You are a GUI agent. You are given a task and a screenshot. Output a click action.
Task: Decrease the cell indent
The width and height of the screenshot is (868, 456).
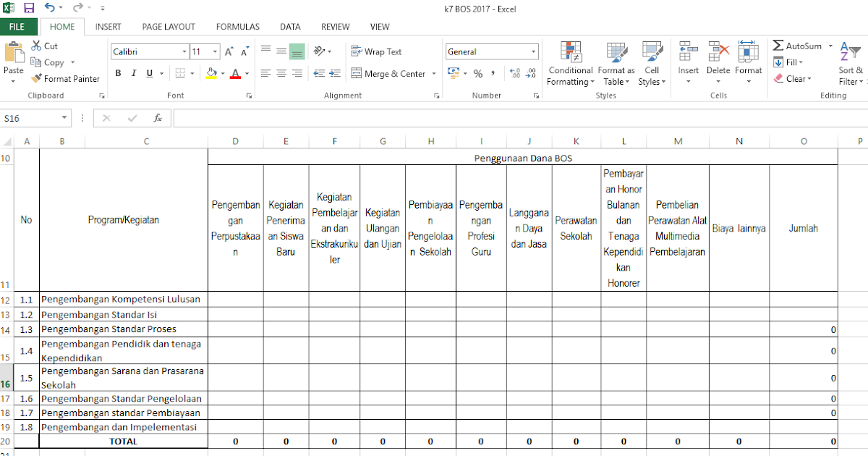[319, 73]
